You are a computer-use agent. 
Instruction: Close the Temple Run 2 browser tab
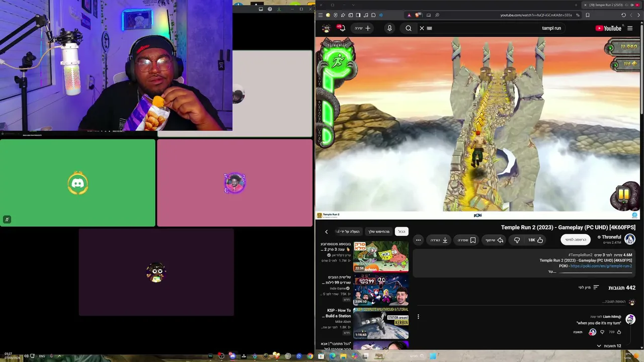(x=585, y=5)
